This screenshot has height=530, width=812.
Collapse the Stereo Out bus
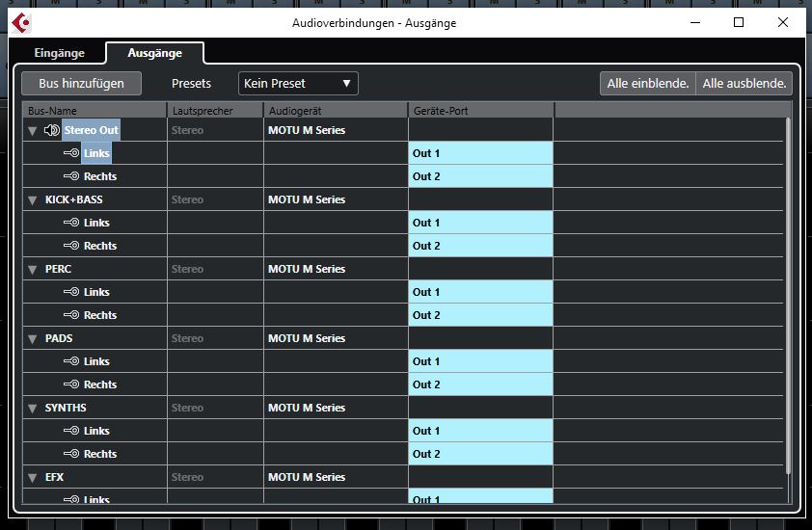point(32,131)
